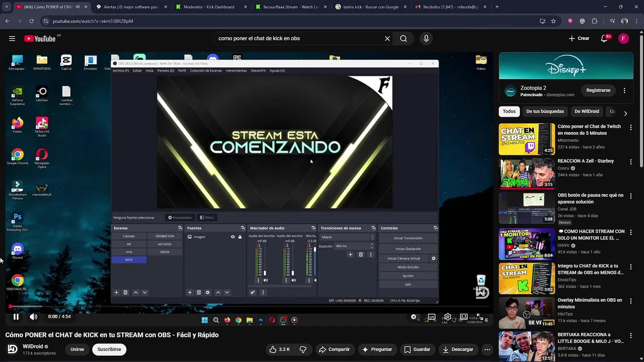Click the Disney+ advertiser logo icon
This screenshot has width=644, height=362.
coord(510,92)
